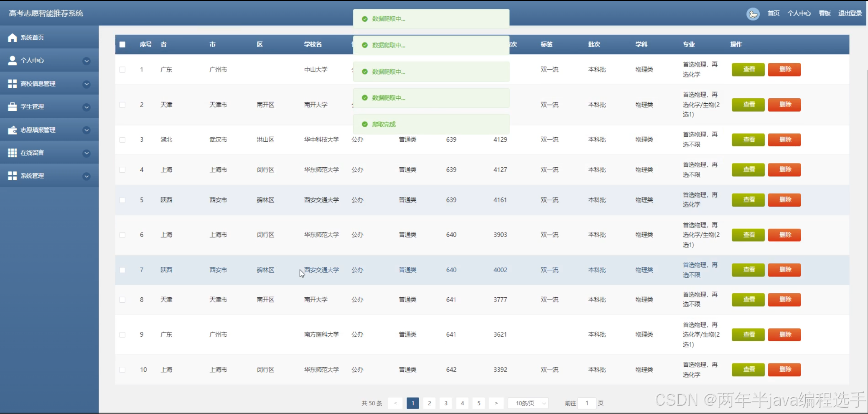868x414 pixels.
Task: Toggle the select-all checkbox in table header
Action: coord(122,44)
